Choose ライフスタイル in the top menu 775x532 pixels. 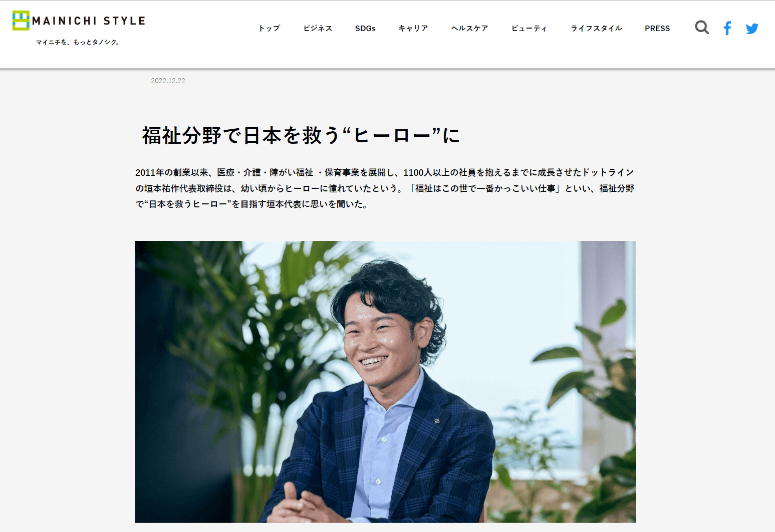[x=596, y=28]
